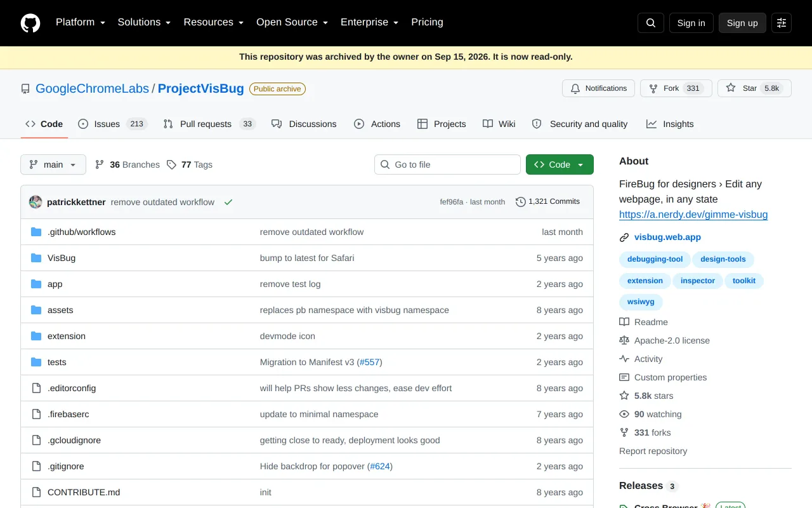Click patrickkettner's avatar image
The image size is (812, 508).
(x=36, y=202)
